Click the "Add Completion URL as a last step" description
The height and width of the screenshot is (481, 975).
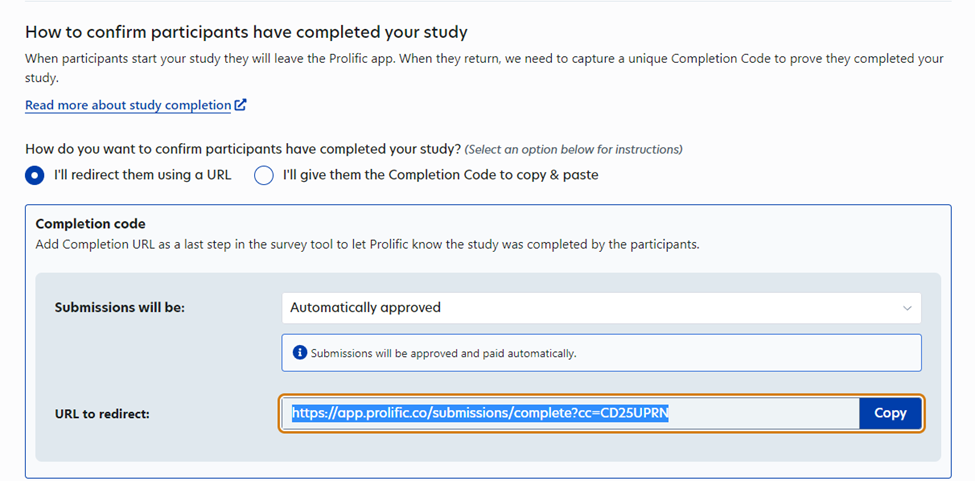click(x=367, y=244)
